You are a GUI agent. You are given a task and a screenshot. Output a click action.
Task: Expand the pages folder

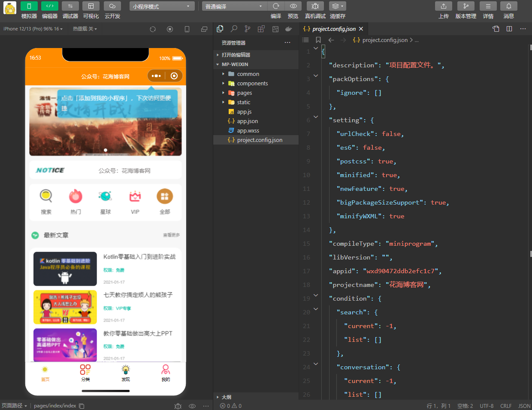256,93
